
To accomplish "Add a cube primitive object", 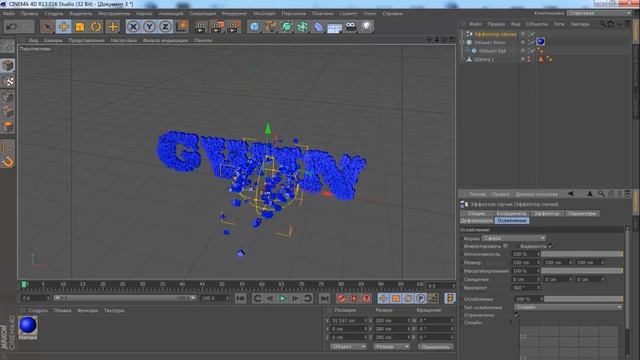I will click(x=254, y=27).
